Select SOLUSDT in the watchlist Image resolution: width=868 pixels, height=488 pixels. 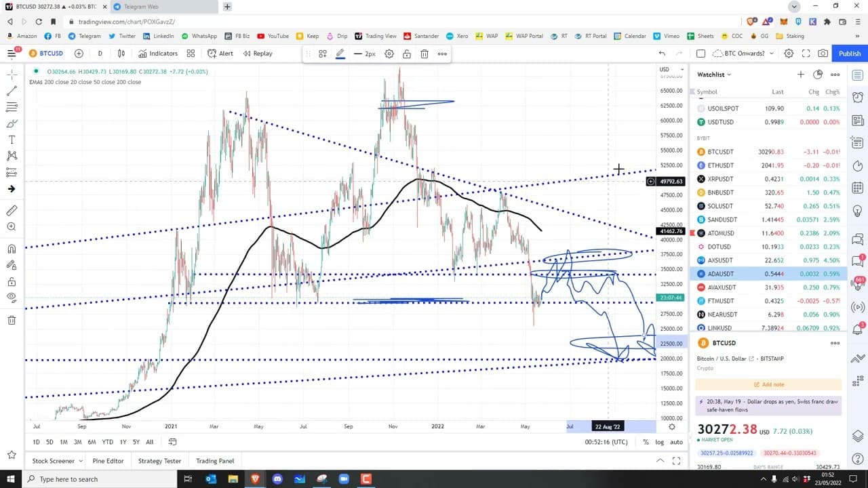(x=768, y=206)
